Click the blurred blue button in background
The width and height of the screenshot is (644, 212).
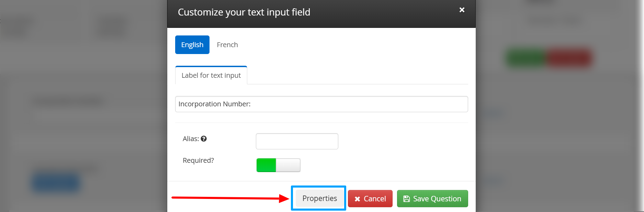tap(56, 183)
